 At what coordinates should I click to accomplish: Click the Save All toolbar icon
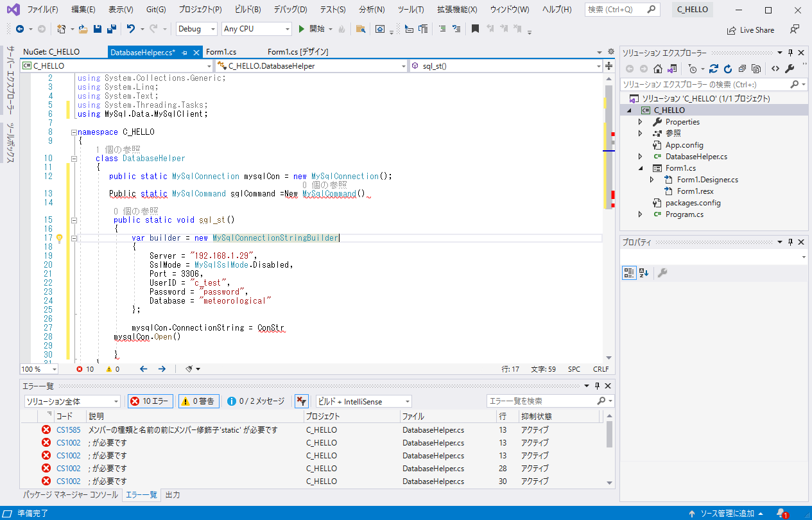coord(111,29)
